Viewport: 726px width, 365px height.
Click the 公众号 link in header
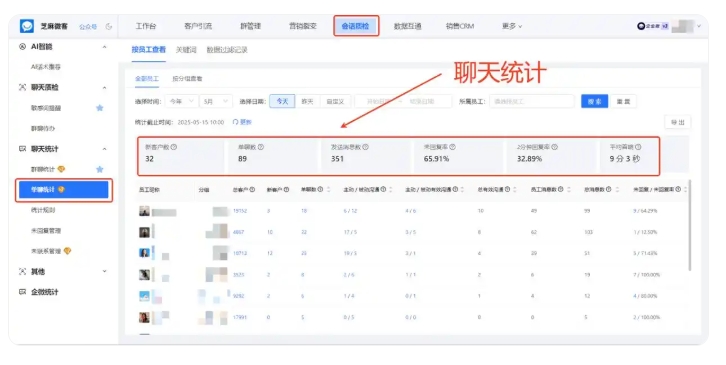coord(88,27)
